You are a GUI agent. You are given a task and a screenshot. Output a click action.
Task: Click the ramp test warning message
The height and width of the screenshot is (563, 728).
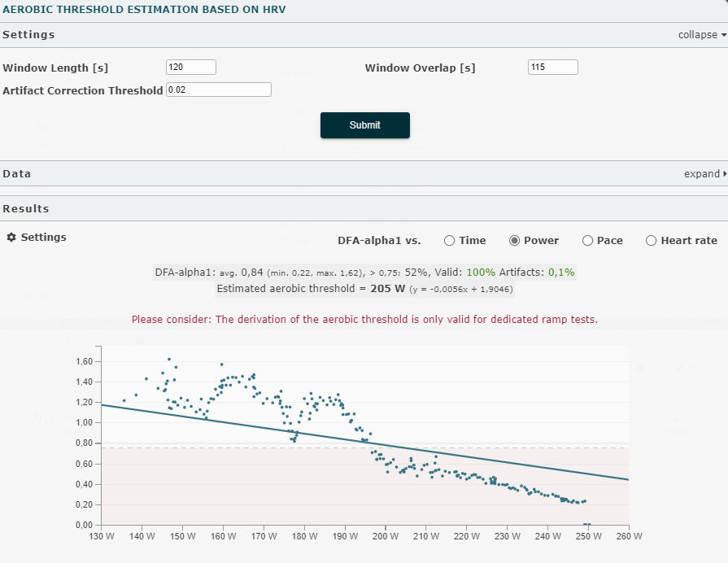pyautogui.click(x=365, y=319)
